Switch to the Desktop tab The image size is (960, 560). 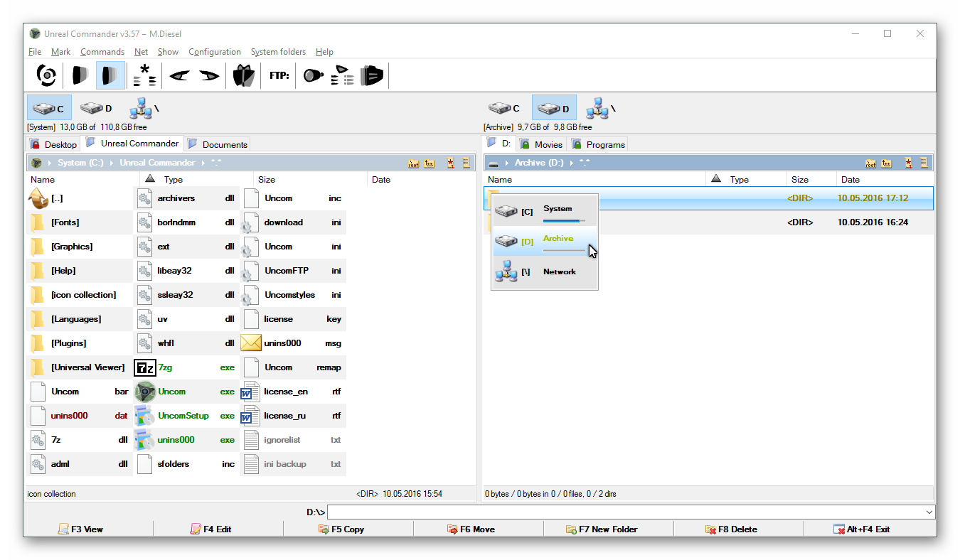tap(53, 144)
